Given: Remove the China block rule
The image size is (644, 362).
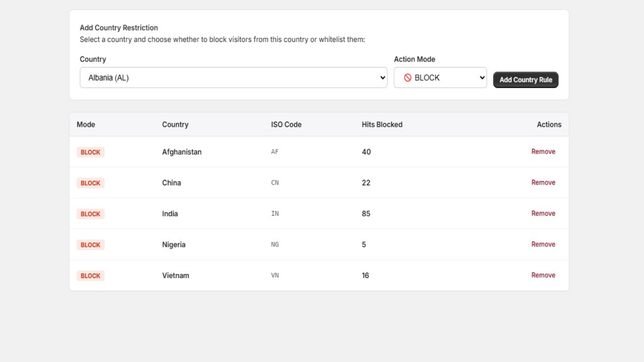Looking at the screenshot, I should 543,183.
